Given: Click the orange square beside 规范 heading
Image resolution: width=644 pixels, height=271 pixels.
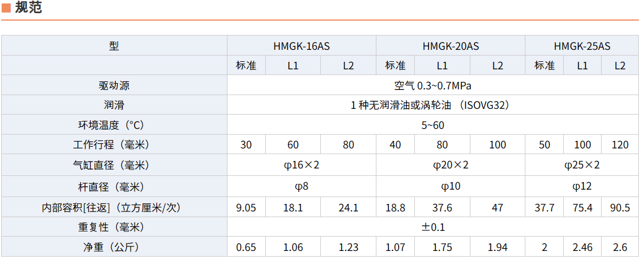Looking at the screenshot, I should (x=6, y=7).
